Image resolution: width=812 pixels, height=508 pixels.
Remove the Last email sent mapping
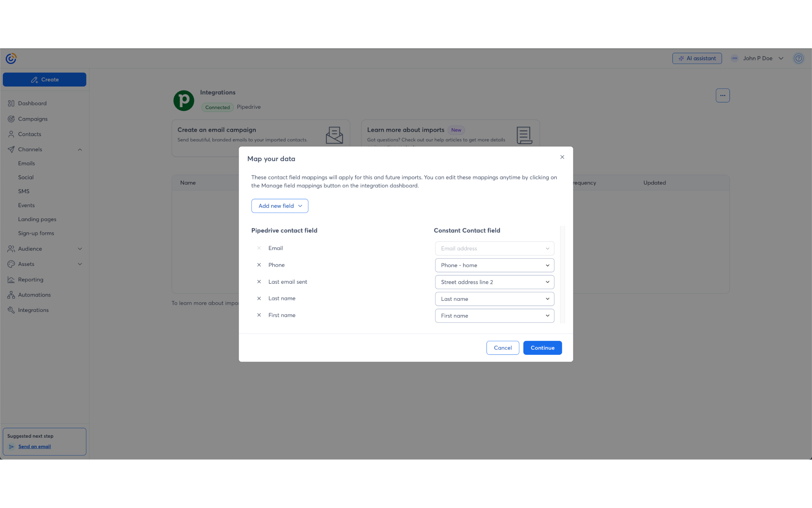259,282
